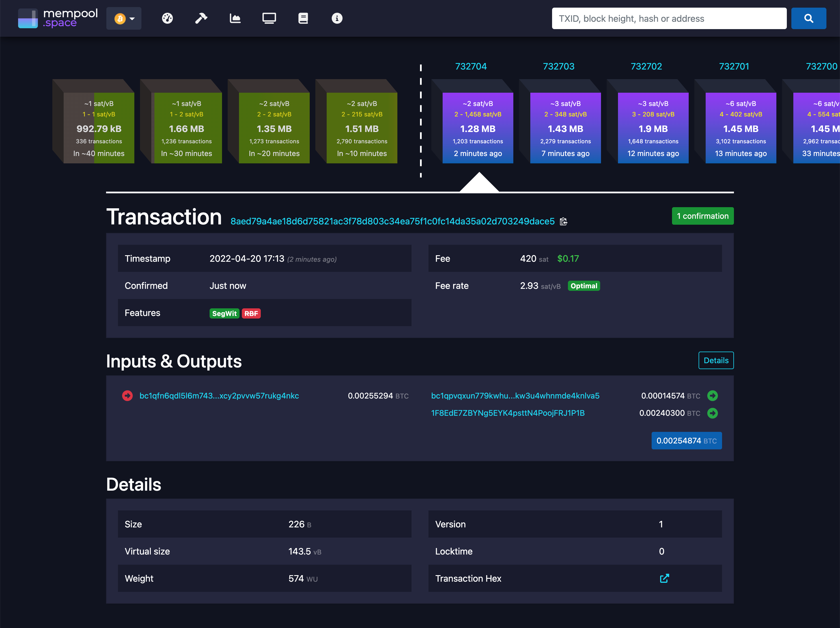This screenshot has width=840, height=628.
Task: Click the 2.93 sat/vB fee rate value
Action: pos(540,286)
